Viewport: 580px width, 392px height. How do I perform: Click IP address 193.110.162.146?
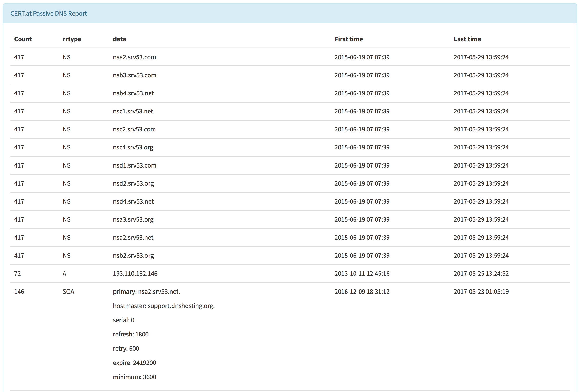(135, 274)
